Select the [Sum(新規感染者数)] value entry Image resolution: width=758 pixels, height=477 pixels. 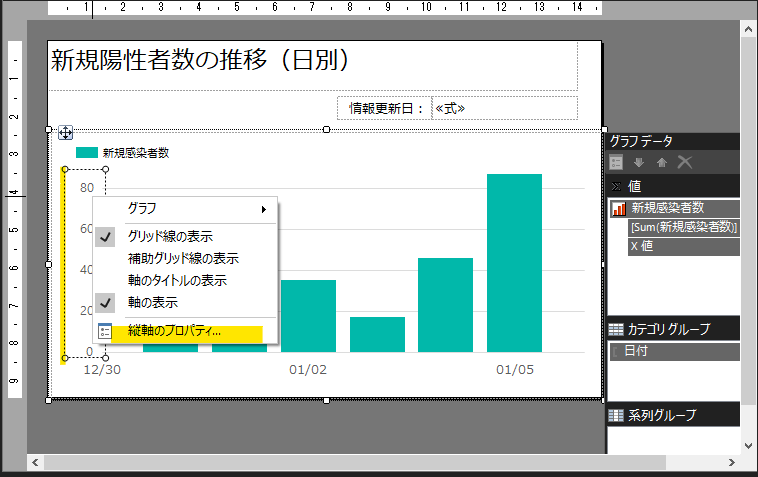[x=683, y=227]
